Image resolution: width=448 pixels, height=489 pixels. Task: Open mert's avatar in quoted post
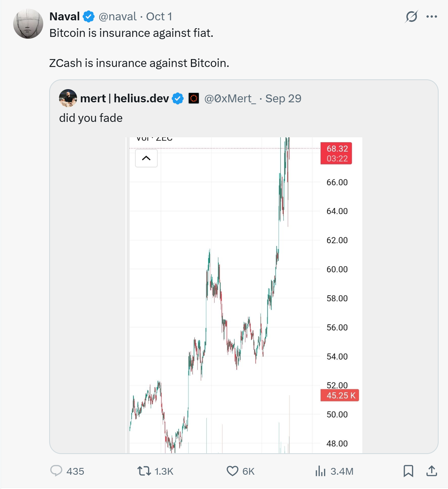click(68, 98)
